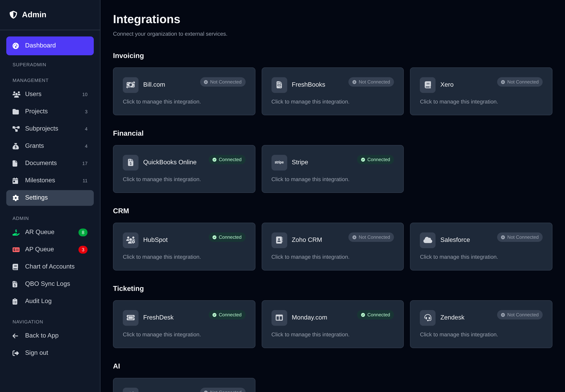Viewport: 565px width, 392px height.
Task: Click the QuickBooks Online dollar file icon
Action: [x=130, y=163]
